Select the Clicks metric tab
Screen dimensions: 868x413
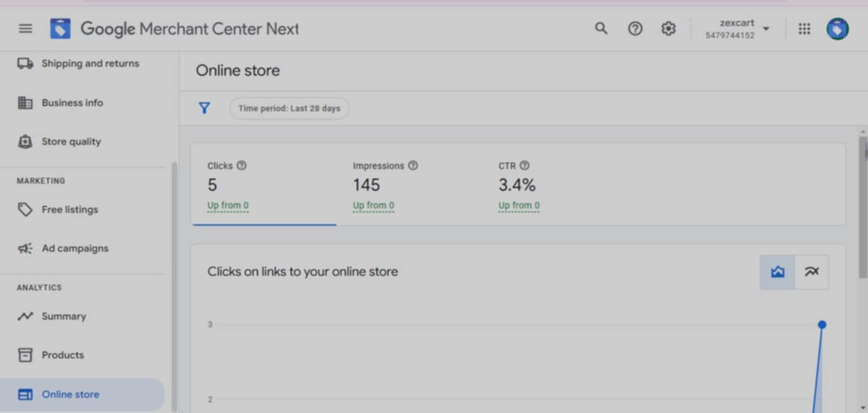point(264,184)
